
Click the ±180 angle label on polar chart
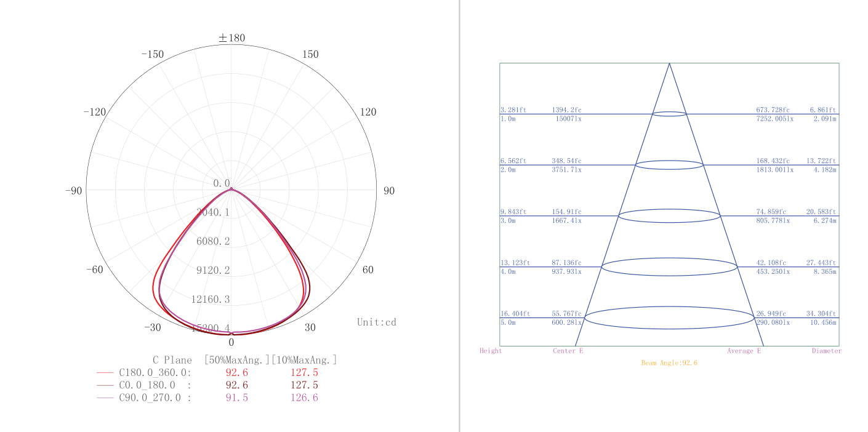tap(231, 38)
